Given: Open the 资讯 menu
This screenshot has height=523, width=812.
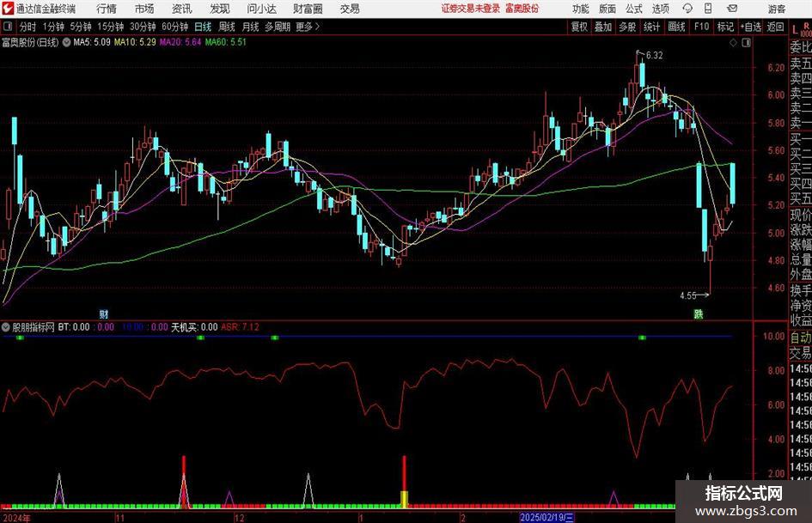Looking at the screenshot, I should pyautogui.click(x=182, y=9).
